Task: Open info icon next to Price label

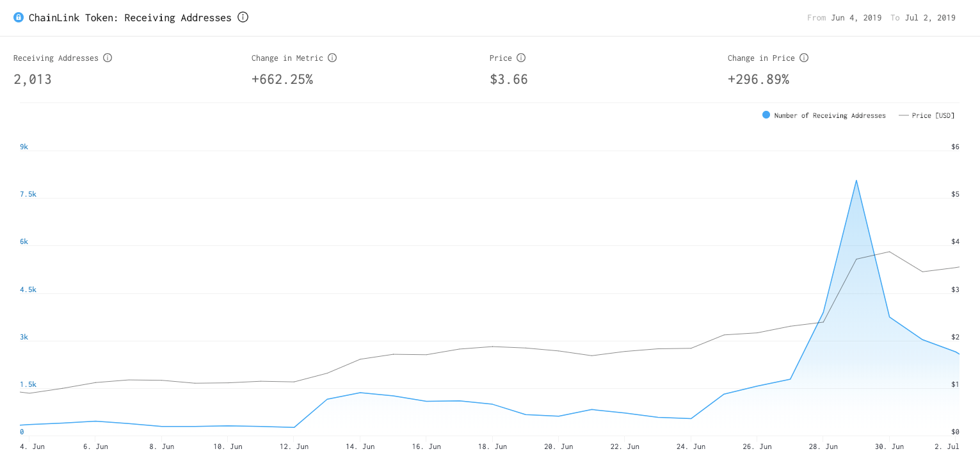Action: point(521,58)
